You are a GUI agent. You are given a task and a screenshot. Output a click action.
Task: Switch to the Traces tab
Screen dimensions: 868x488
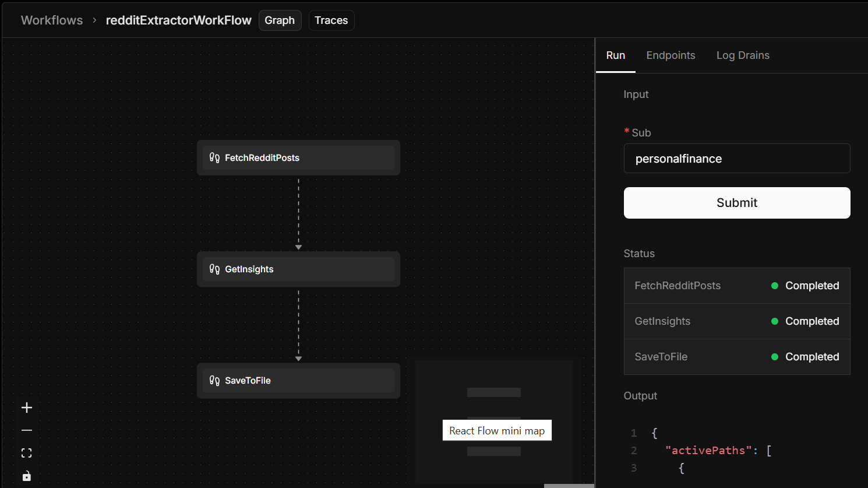pyautogui.click(x=331, y=20)
